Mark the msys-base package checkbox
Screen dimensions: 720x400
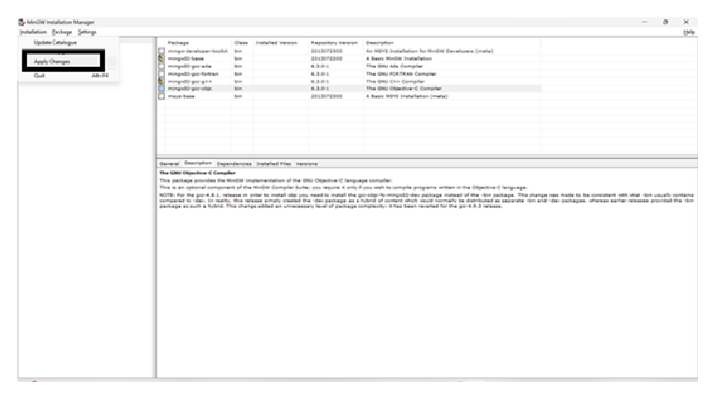[162, 96]
